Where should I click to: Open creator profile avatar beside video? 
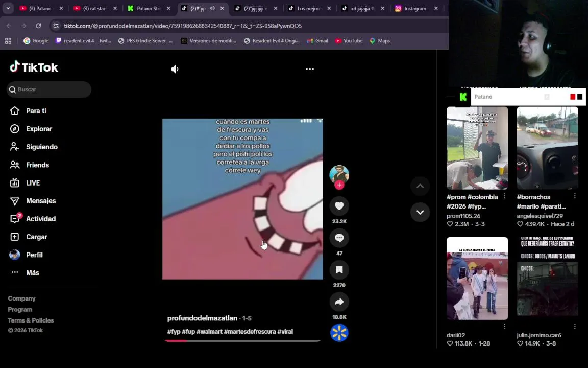point(339,174)
